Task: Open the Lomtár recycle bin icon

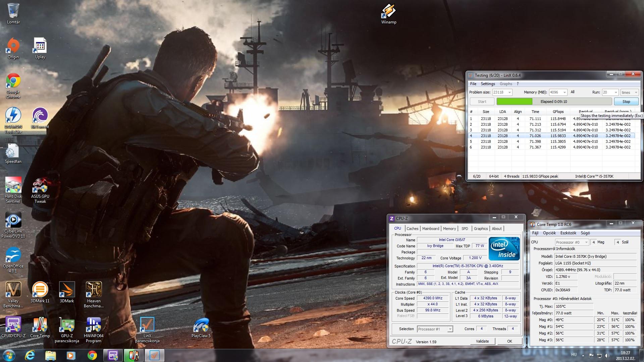Action: coord(13,14)
